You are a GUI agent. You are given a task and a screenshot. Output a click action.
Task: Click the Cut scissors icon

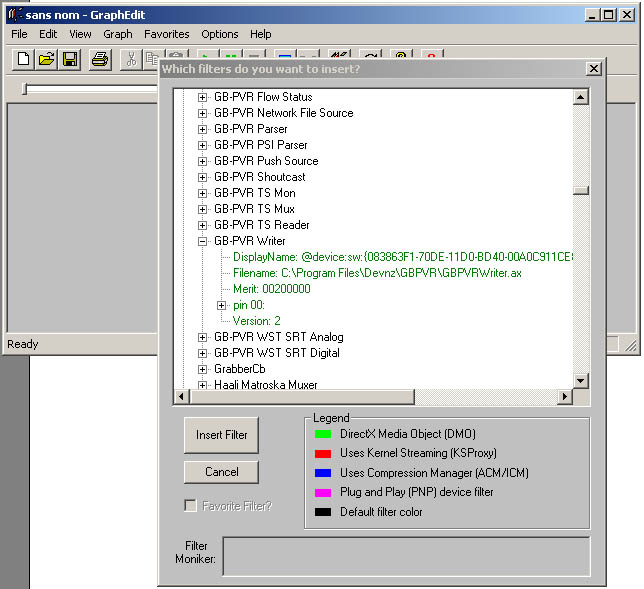[x=130, y=60]
